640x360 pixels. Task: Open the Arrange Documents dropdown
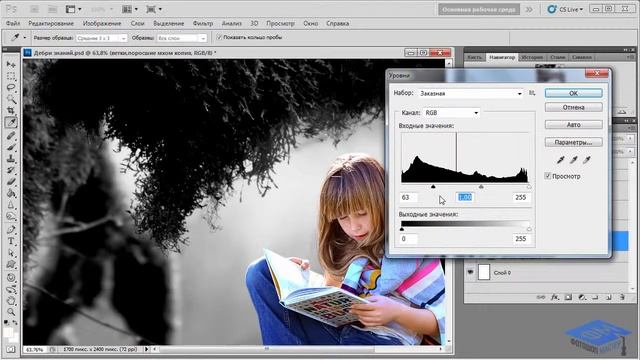tap(130, 9)
